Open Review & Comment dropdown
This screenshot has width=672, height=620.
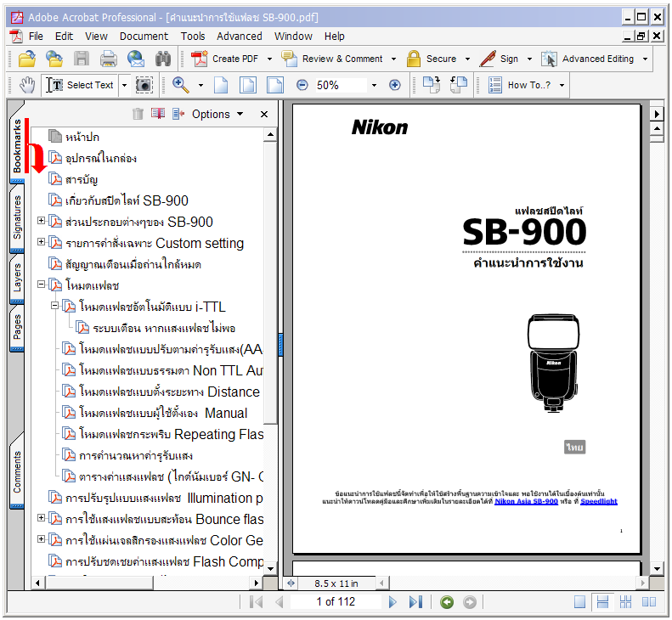tap(394, 59)
